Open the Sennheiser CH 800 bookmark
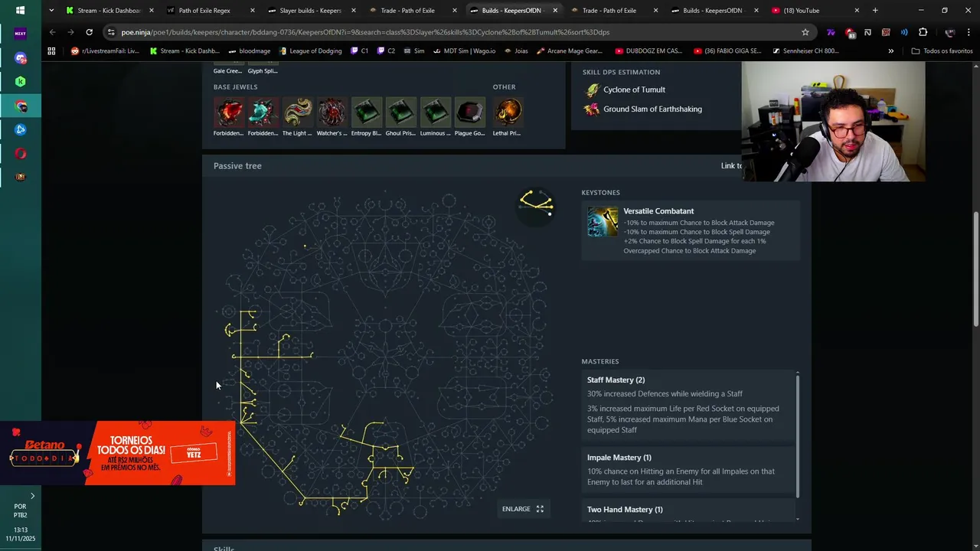980x551 pixels. 805,51
